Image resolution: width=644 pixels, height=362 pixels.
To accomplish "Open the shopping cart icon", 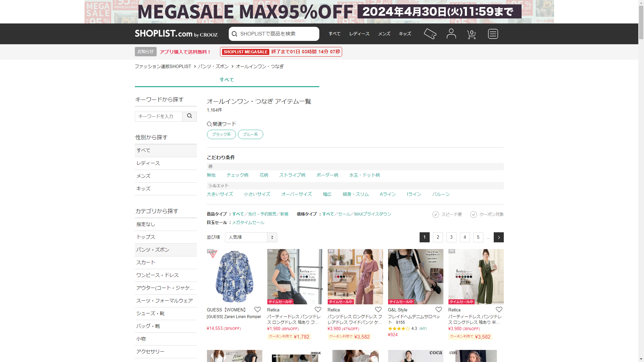I will click(471, 34).
